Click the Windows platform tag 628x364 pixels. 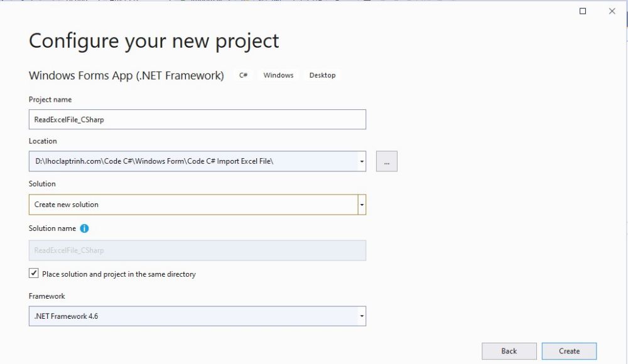point(278,75)
